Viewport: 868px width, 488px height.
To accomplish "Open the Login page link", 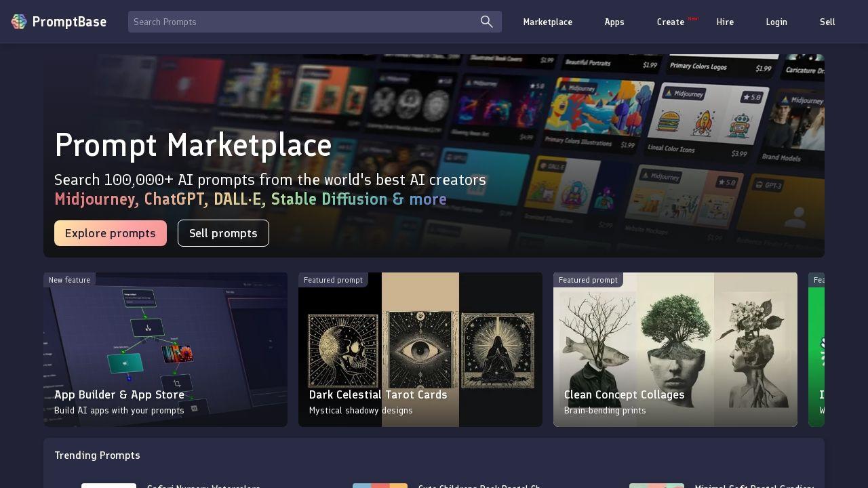I will (776, 22).
